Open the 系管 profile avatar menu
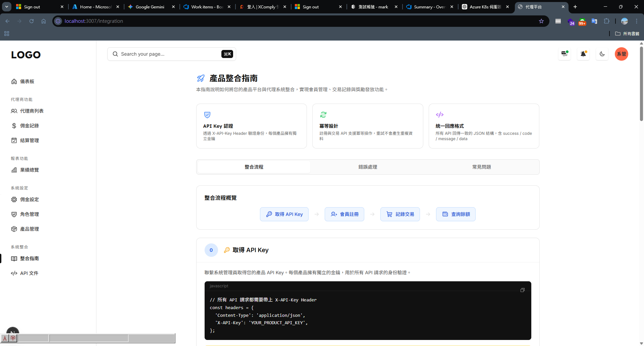Screen dimensions: 644x346 tap(622, 54)
